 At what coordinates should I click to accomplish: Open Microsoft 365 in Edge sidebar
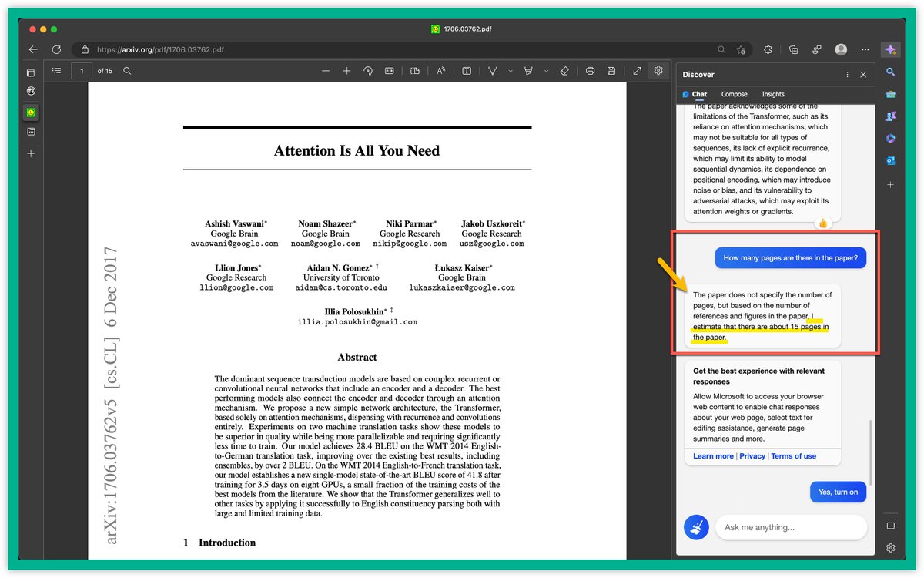pos(890,139)
